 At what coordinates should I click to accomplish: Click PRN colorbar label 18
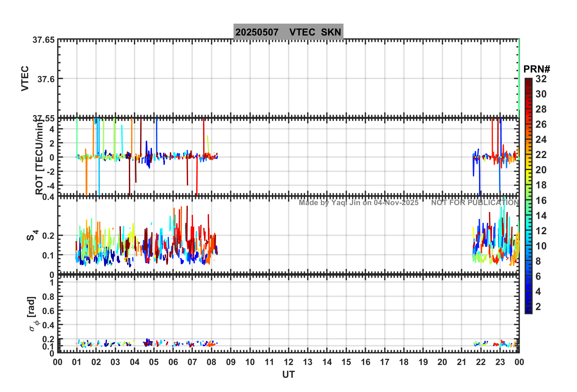click(x=541, y=185)
